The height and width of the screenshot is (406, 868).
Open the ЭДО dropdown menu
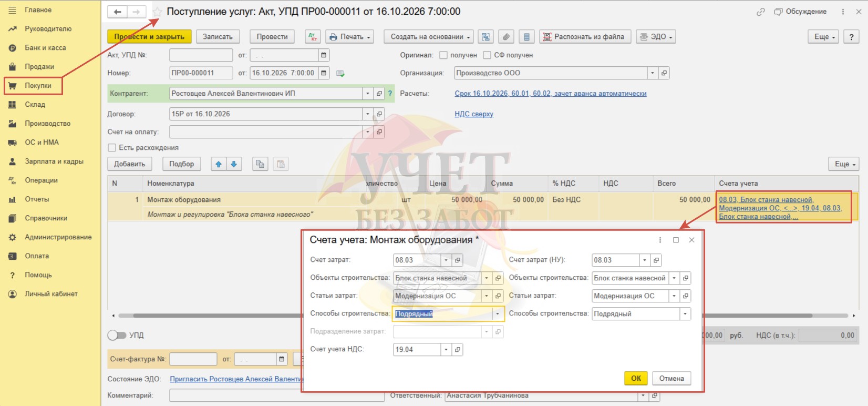pyautogui.click(x=656, y=37)
